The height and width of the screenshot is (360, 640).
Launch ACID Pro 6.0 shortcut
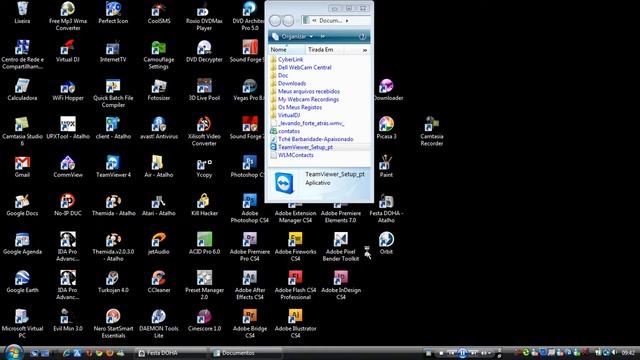pyautogui.click(x=204, y=244)
